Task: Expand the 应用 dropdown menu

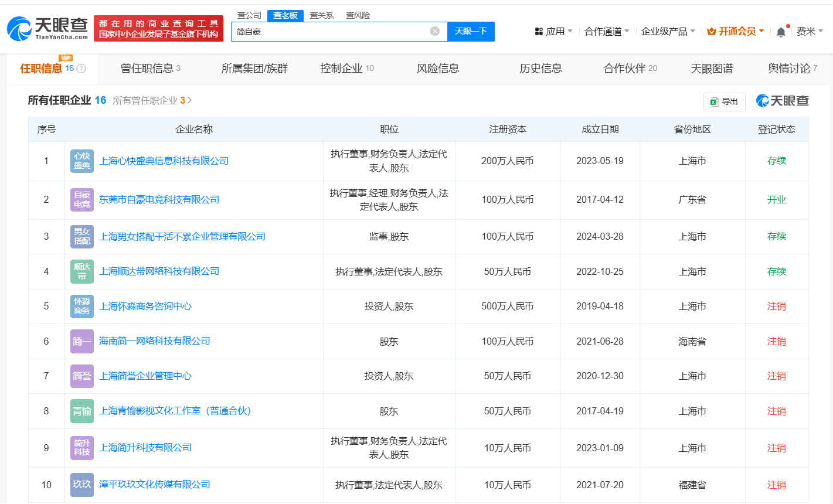Action: point(554,31)
